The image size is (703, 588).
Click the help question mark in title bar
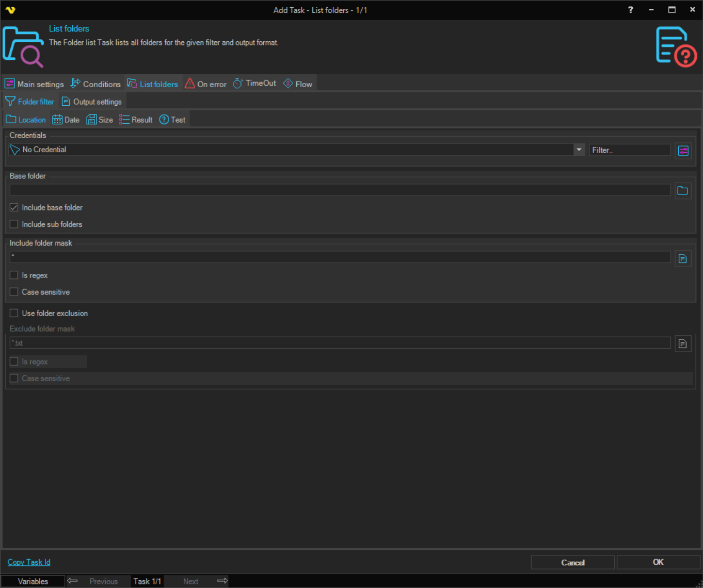pyautogui.click(x=630, y=10)
